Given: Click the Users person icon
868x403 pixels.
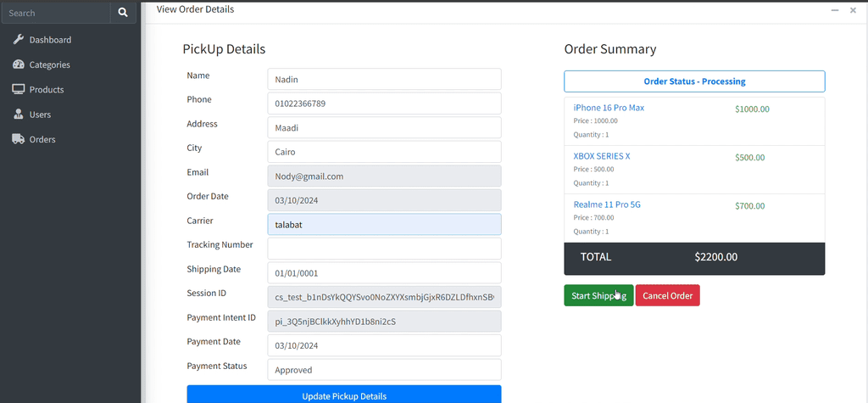Looking at the screenshot, I should (x=18, y=114).
